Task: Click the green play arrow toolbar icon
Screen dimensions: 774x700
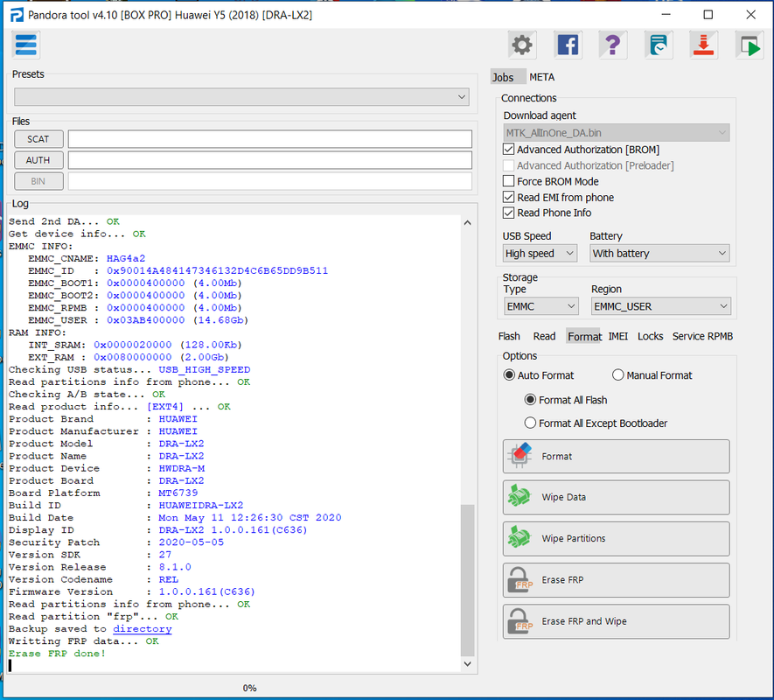Action: tap(749, 45)
